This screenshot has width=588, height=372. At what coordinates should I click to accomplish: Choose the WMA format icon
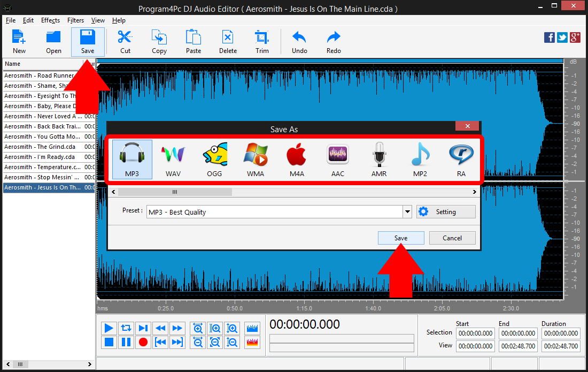(x=256, y=159)
